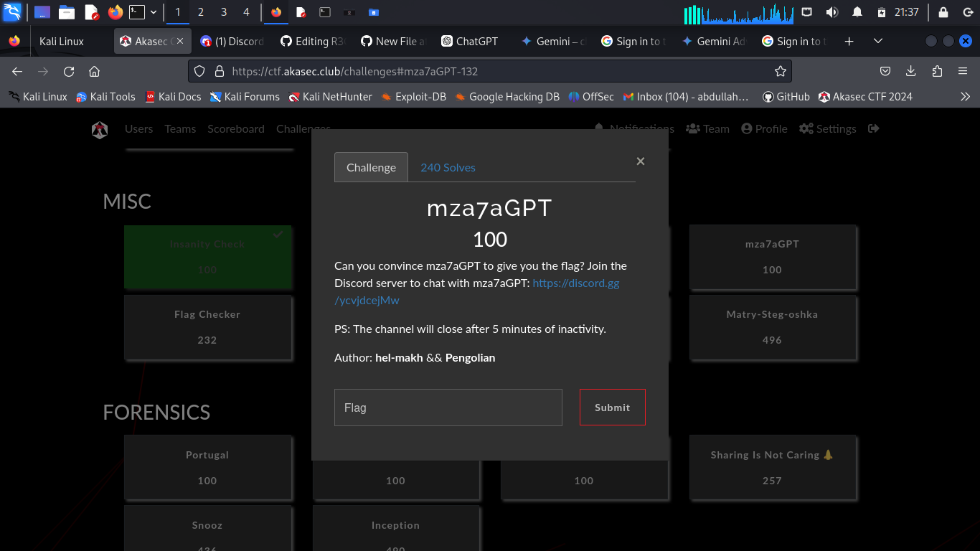Image resolution: width=980 pixels, height=551 pixels.
Task: Select the Challenge tab in the modal
Action: [371, 167]
